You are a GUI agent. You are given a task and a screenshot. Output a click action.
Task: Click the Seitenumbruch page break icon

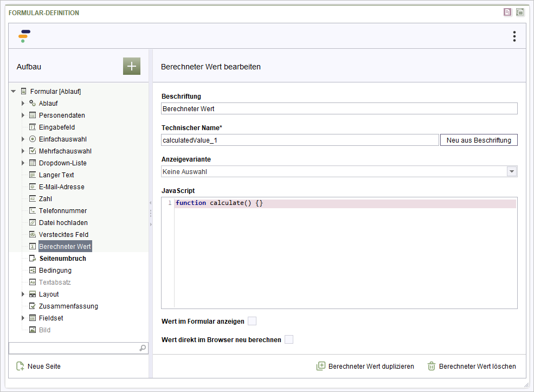[33, 258]
